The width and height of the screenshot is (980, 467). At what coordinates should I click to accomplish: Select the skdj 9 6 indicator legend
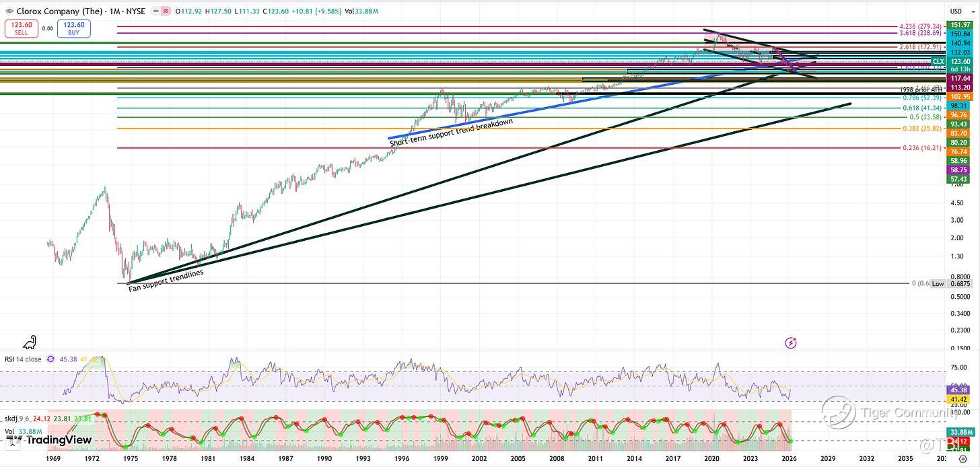(x=17, y=417)
